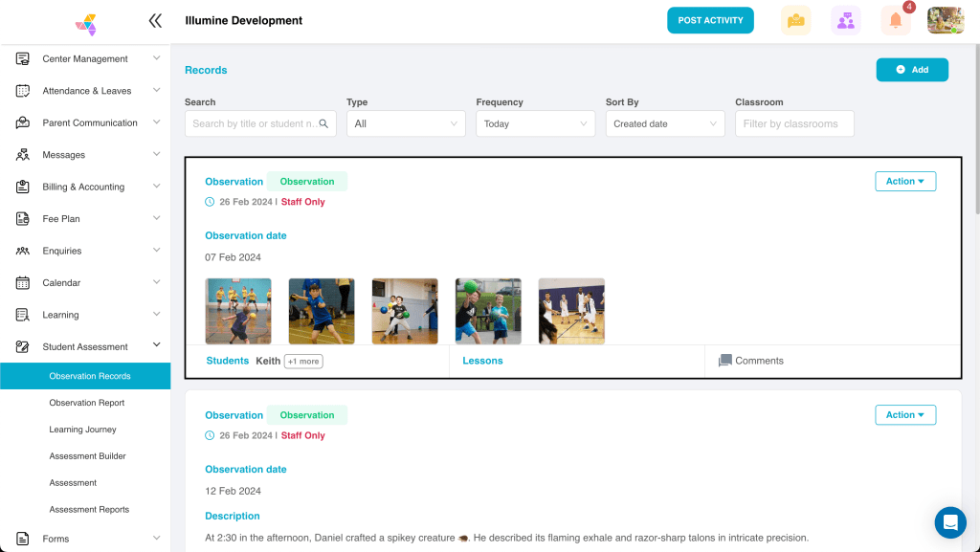Click the purple staff icon in header

tap(845, 20)
